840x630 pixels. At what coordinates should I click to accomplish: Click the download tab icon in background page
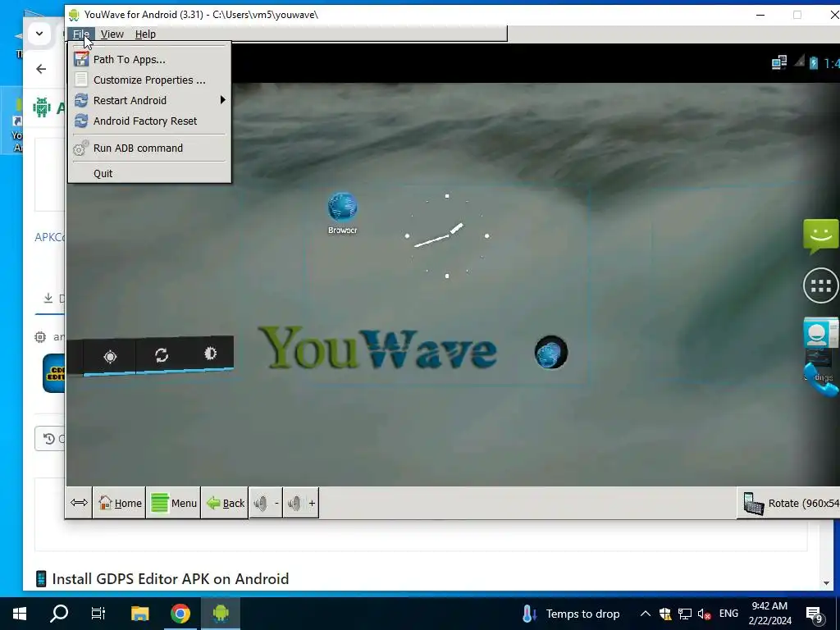pos(48,298)
